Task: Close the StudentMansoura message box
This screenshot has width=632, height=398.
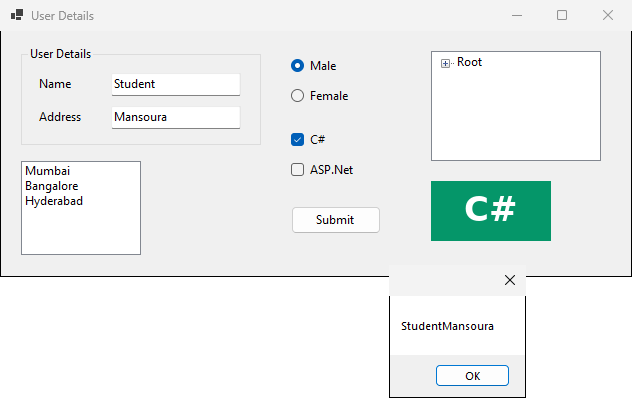Action: [510, 280]
